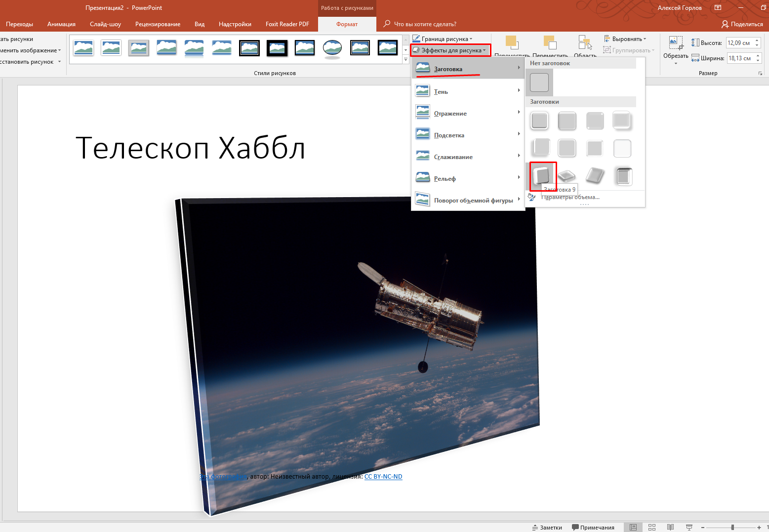
Task: Click the Высота height input field
Action: [739, 43]
